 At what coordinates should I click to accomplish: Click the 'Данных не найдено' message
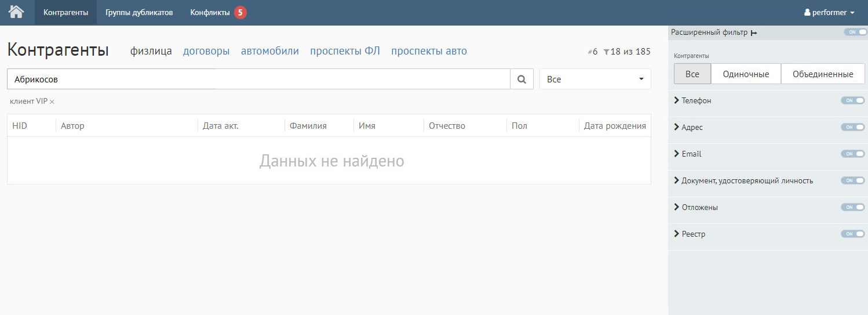(331, 161)
